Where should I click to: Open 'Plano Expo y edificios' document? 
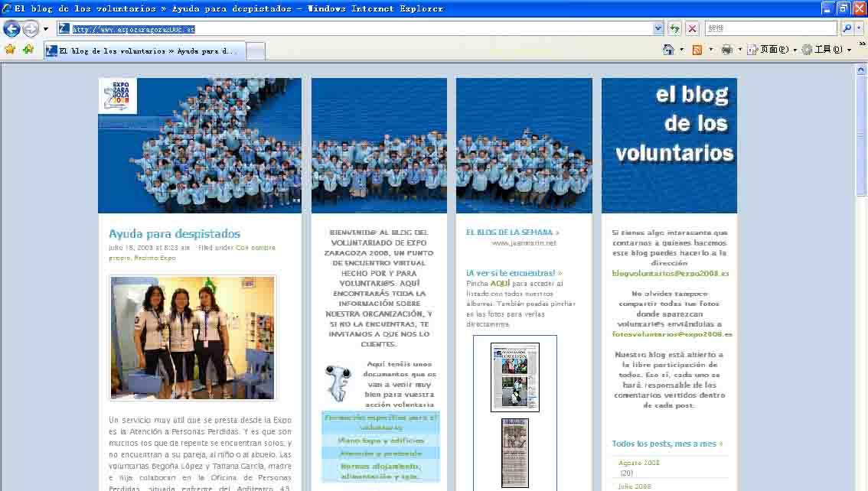[x=381, y=441]
